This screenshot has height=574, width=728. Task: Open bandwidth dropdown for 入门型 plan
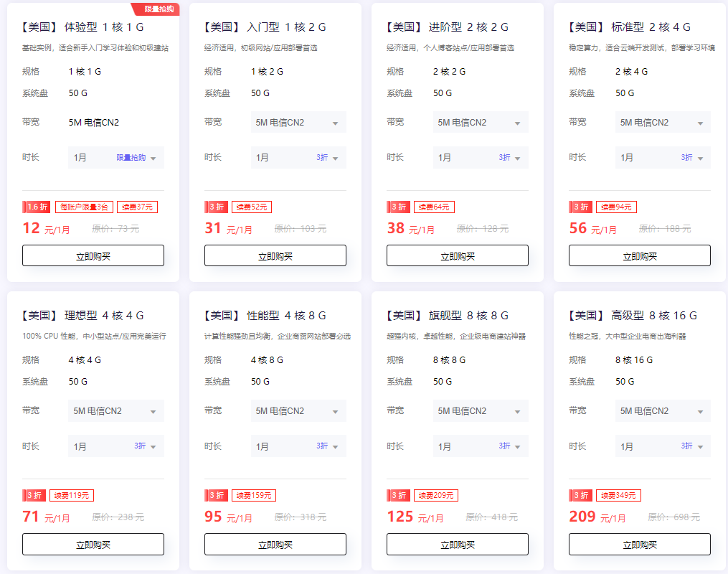pyautogui.click(x=298, y=123)
